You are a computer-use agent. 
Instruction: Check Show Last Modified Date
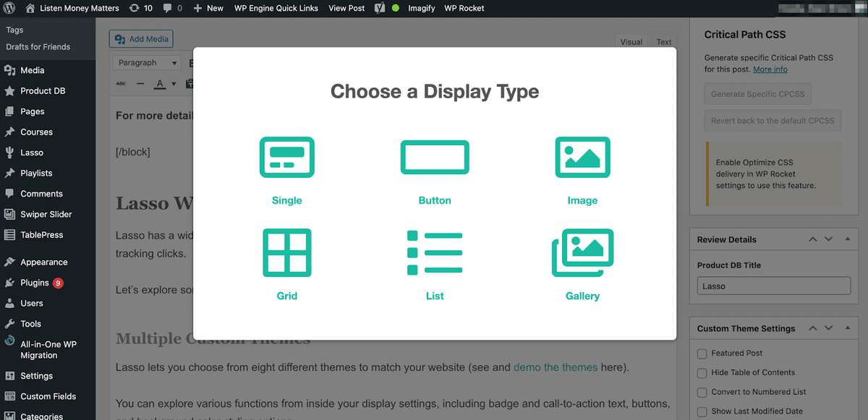[x=702, y=412]
